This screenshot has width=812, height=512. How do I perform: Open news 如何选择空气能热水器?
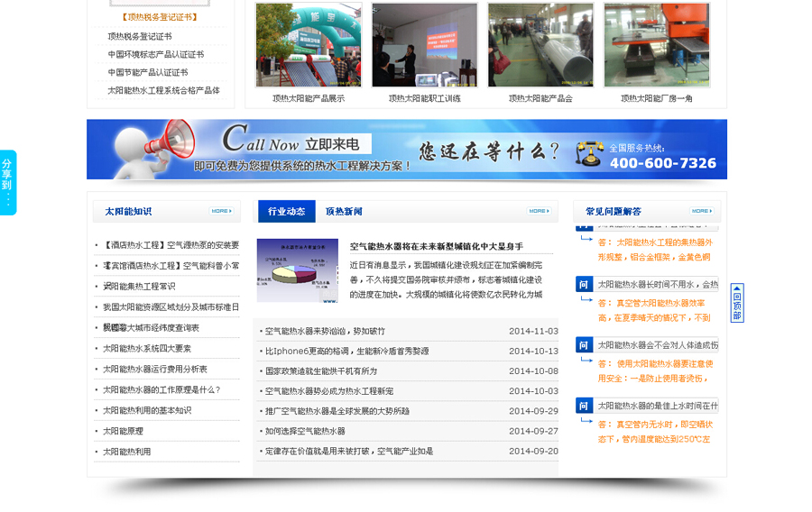305,431
